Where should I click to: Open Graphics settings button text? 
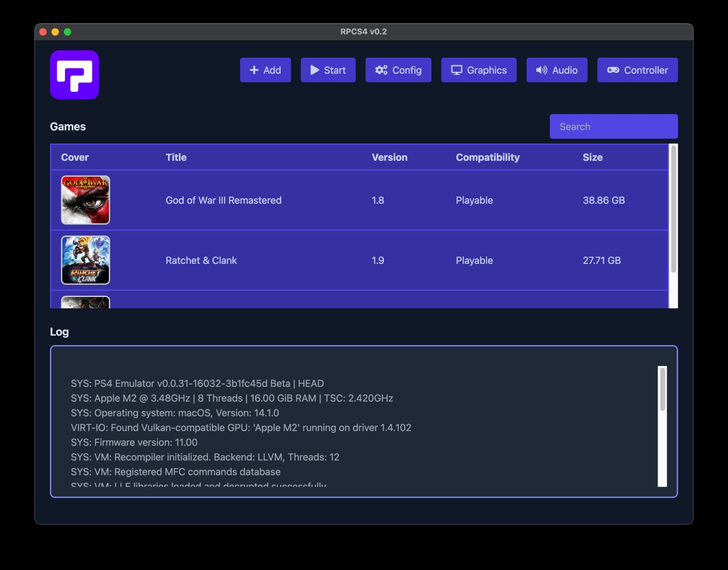point(487,70)
